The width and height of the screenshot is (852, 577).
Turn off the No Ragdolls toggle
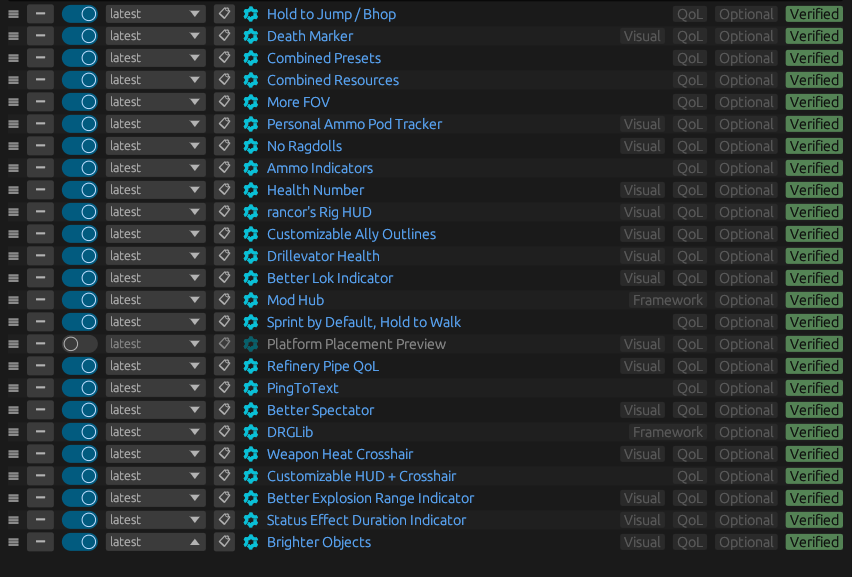pyautogui.click(x=79, y=146)
